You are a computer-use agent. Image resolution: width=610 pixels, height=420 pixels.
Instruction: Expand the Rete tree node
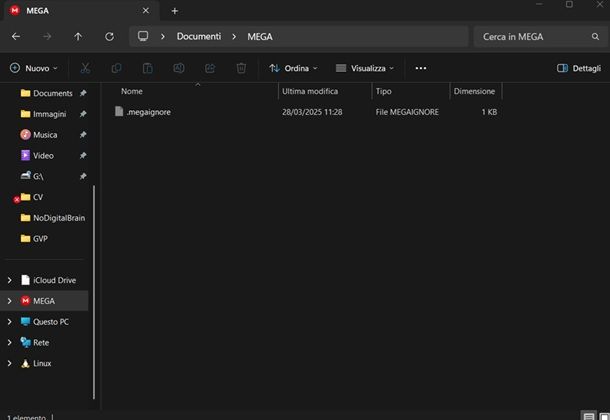[x=9, y=343]
